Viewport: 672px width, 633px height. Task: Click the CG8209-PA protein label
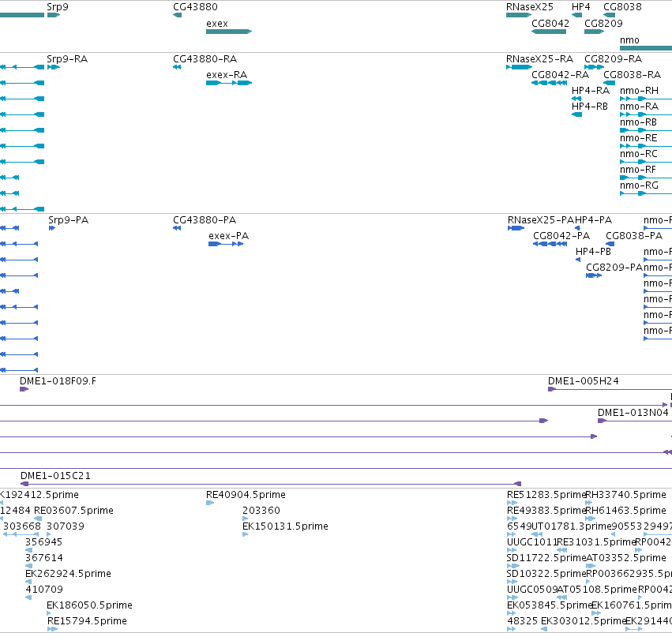click(x=614, y=268)
